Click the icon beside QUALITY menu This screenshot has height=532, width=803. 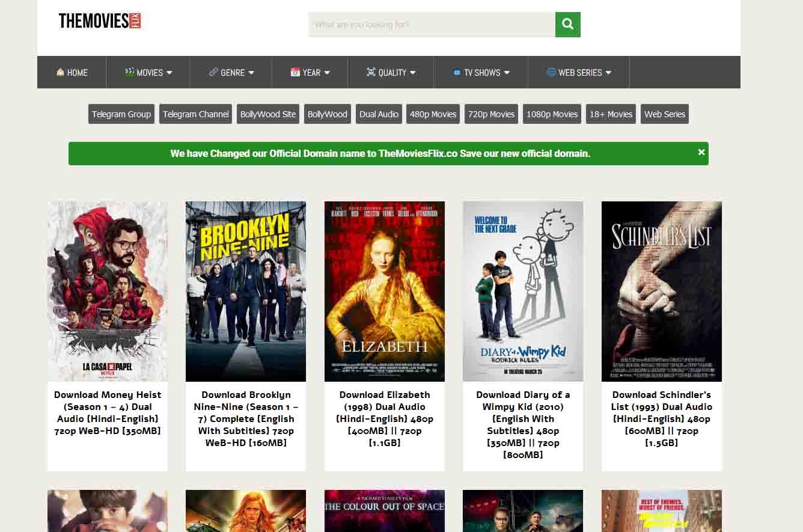(x=371, y=72)
